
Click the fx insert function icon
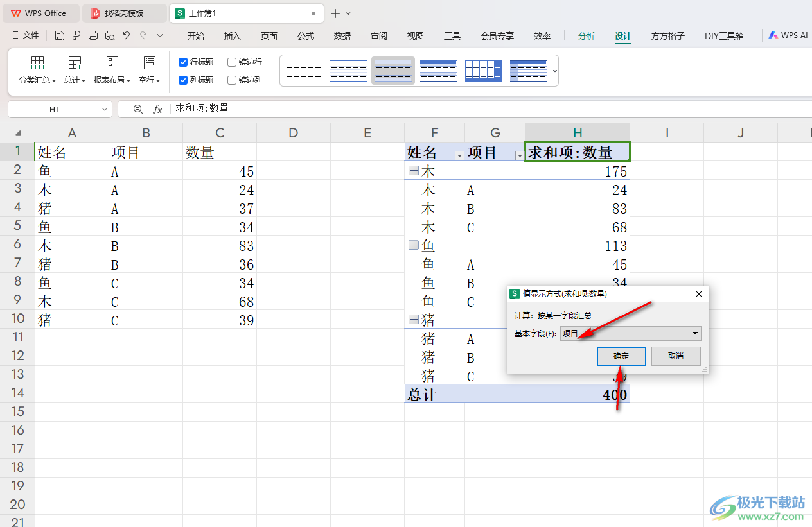pos(157,110)
